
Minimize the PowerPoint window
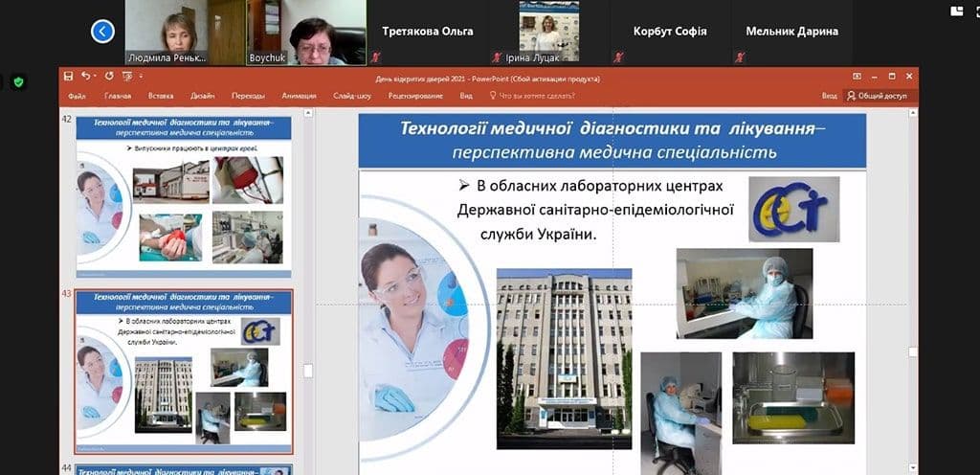875,77
